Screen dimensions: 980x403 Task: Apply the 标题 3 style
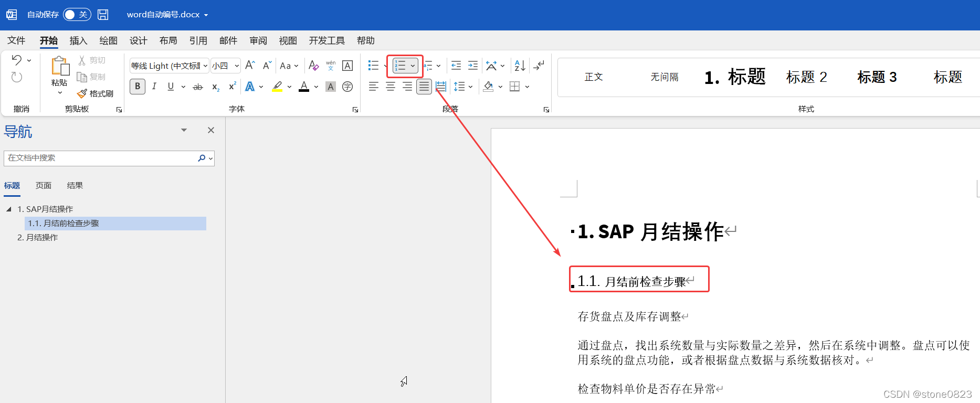pos(877,77)
